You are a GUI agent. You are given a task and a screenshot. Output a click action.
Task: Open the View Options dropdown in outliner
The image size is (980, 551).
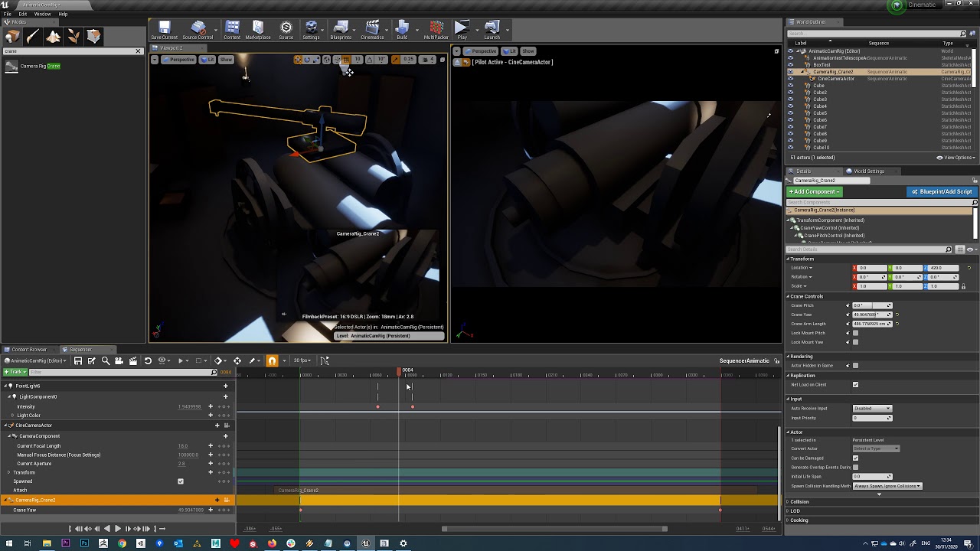tap(955, 158)
